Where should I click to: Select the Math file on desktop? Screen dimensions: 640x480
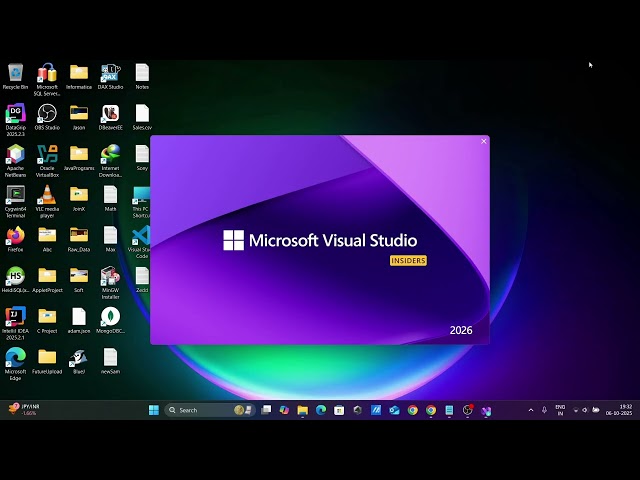(110, 198)
